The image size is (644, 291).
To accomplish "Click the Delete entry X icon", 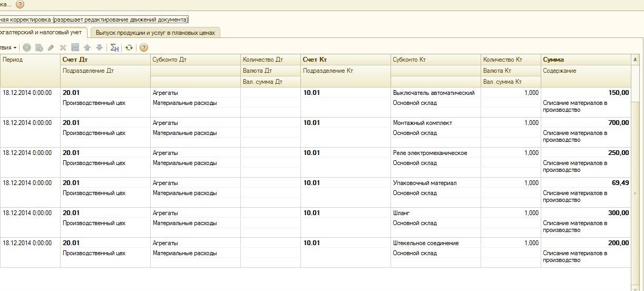I will tap(63, 47).
